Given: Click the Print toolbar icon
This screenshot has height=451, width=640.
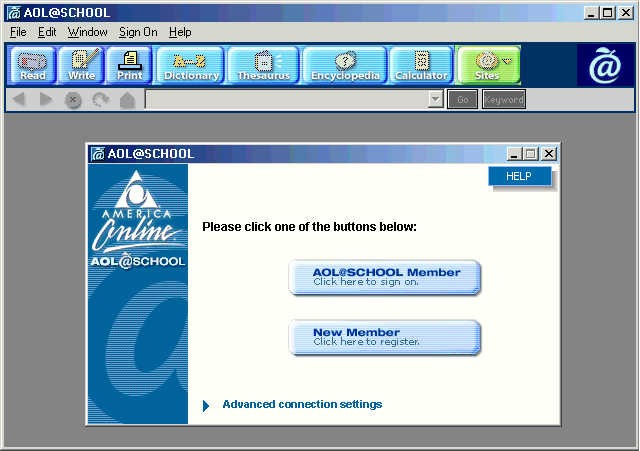Looking at the screenshot, I should point(129,65).
